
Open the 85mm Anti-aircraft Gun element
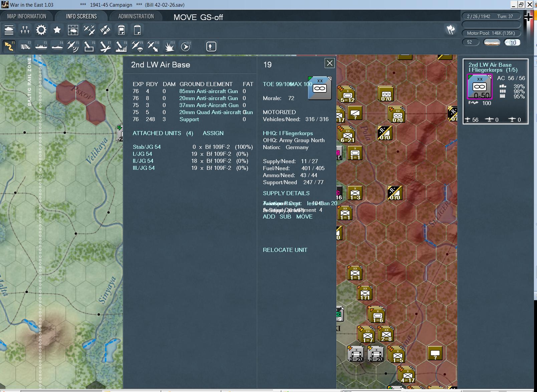tap(209, 91)
